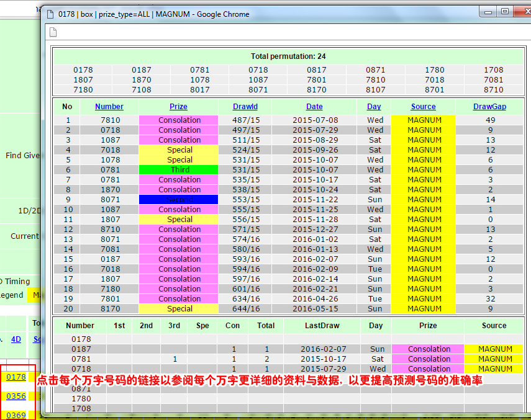Click yellow Special prize cell for 7018 in row 4
This screenshot has height=420, width=531.
point(179,150)
